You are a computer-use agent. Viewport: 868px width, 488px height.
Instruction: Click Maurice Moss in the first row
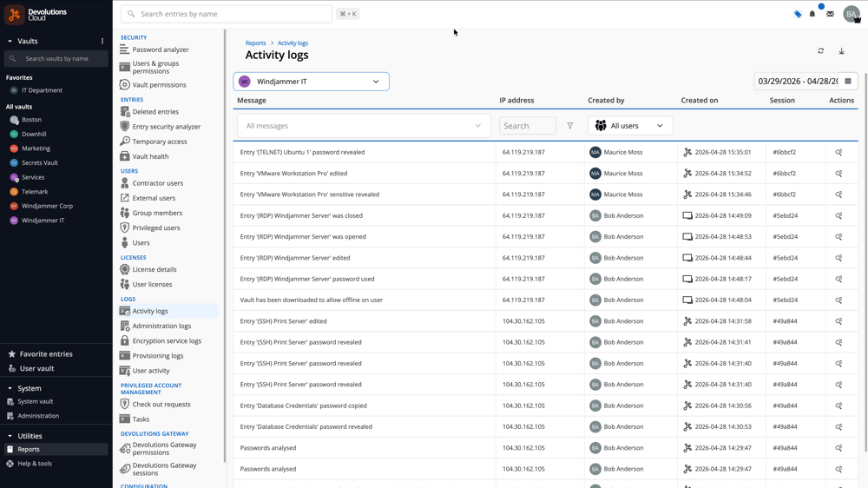pyautogui.click(x=622, y=152)
